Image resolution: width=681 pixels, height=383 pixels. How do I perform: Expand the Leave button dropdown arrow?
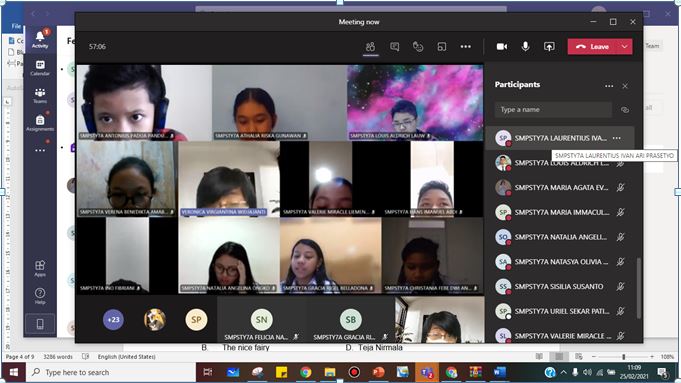tap(625, 46)
